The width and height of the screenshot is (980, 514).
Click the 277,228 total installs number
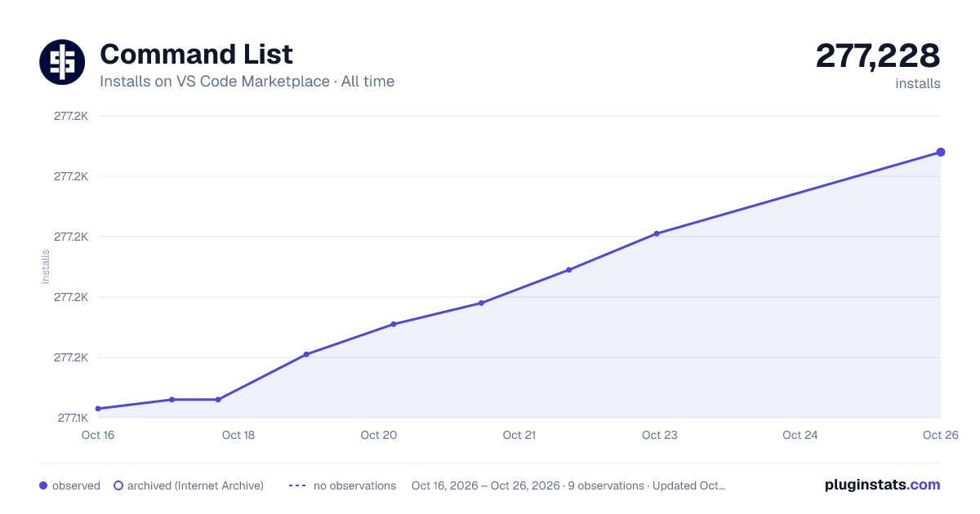[x=878, y=55]
